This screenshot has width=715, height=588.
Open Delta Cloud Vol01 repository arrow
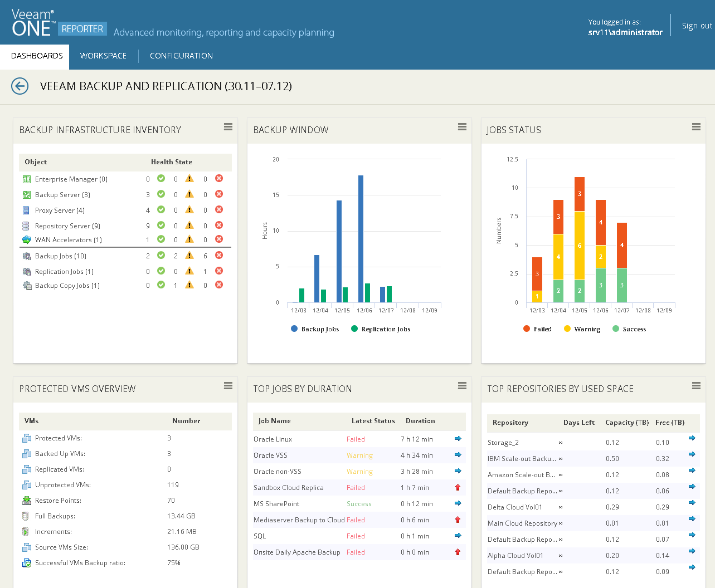tap(692, 503)
